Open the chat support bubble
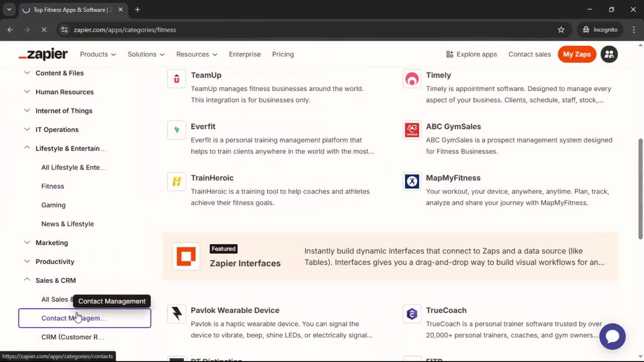The width and height of the screenshot is (644, 362). [612, 336]
